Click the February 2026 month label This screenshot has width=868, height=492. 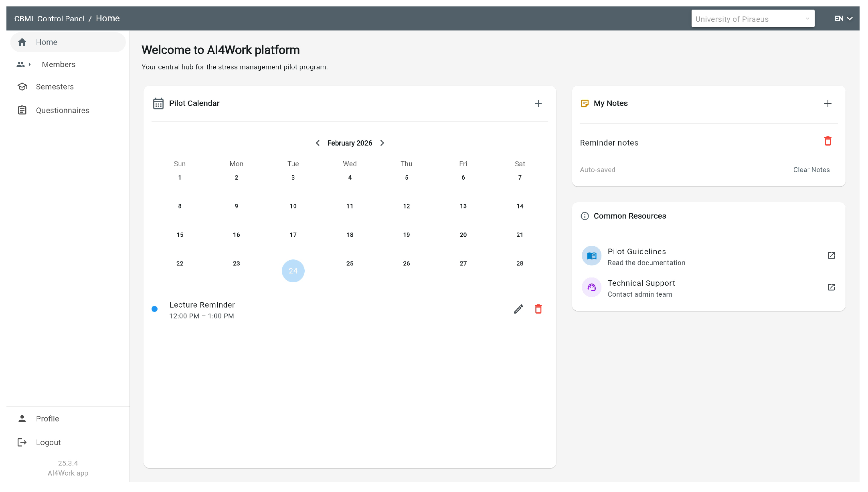tap(350, 143)
